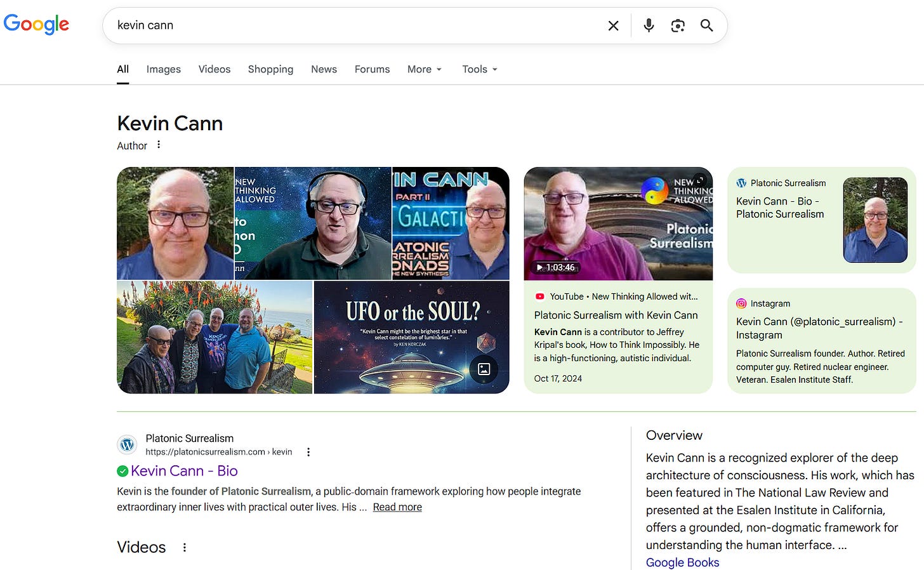Switch to the Images tab
The image size is (924, 570).
click(164, 69)
